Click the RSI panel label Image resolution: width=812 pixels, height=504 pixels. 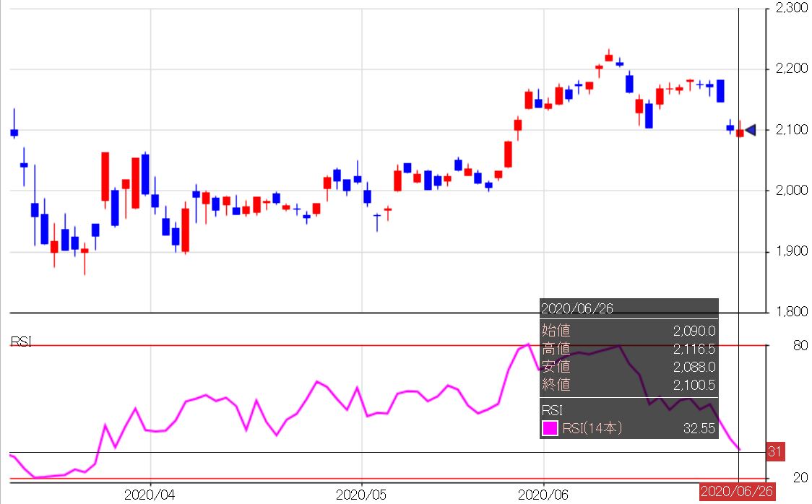21,342
